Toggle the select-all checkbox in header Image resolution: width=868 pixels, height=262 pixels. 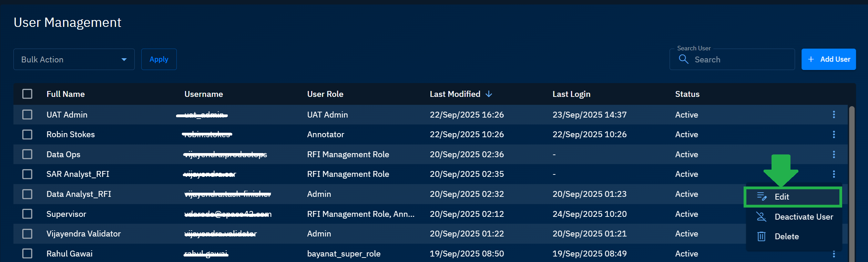coord(27,94)
